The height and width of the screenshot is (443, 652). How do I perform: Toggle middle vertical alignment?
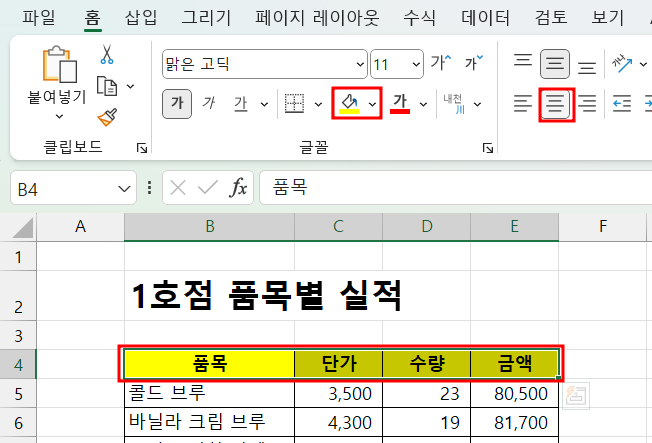(x=555, y=64)
